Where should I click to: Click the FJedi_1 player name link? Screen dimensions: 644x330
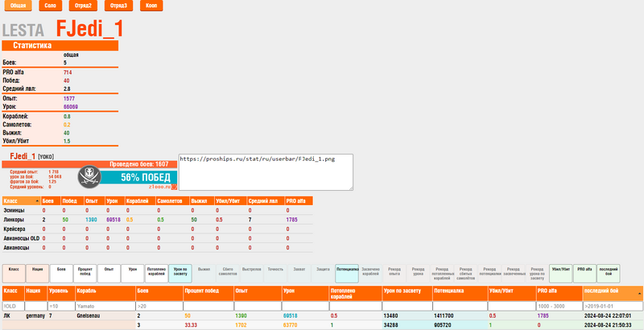[20, 155]
